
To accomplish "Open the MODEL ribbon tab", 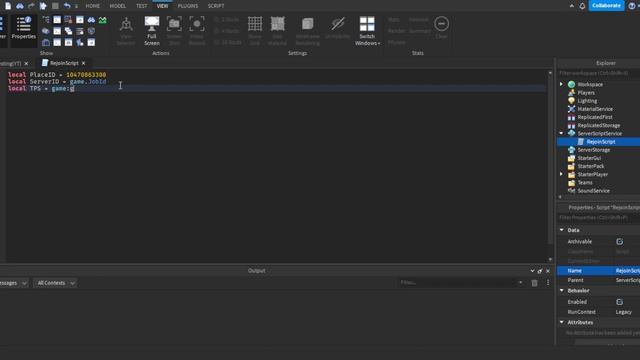I will tap(118, 6).
